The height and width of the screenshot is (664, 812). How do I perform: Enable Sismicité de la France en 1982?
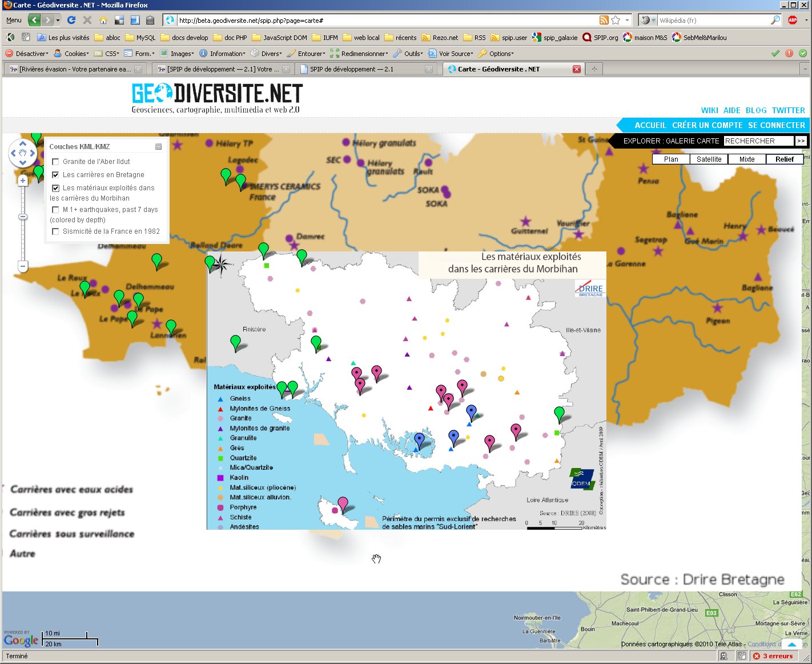(x=55, y=231)
